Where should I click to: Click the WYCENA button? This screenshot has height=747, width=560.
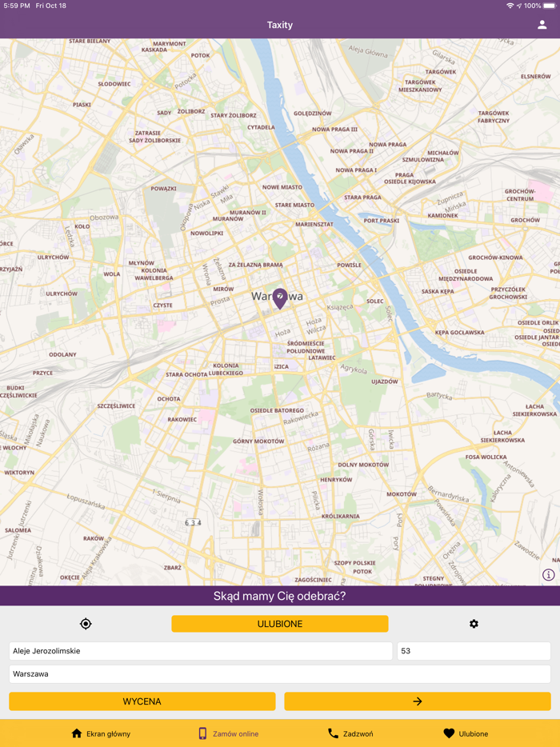(142, 701)
